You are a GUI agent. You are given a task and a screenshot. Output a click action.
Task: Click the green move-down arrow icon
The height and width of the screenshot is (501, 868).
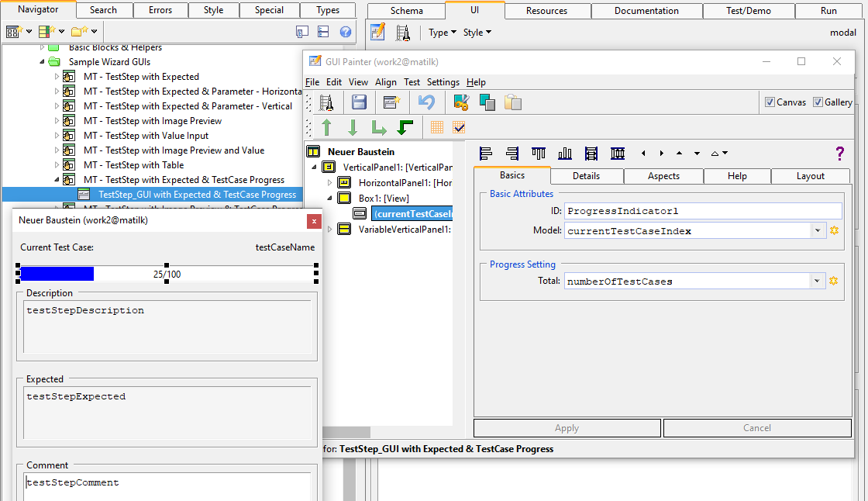tap(352, 128)
